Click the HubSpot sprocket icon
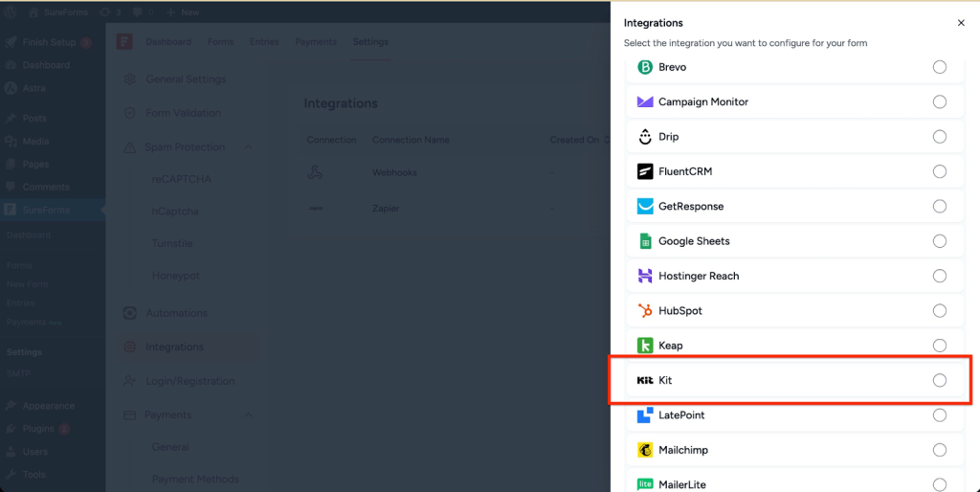980x492 pixels. [x=645, y=311]
